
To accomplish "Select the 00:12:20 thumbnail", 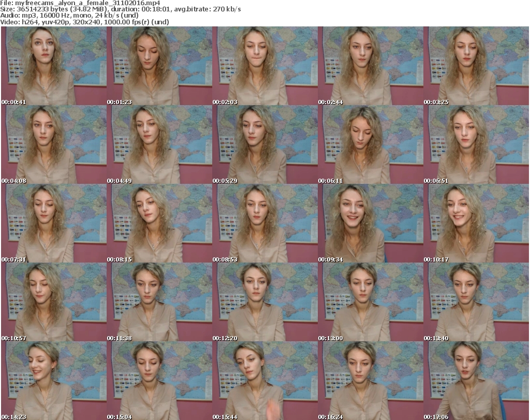I will pyautogui.click(x=265, y=302).
